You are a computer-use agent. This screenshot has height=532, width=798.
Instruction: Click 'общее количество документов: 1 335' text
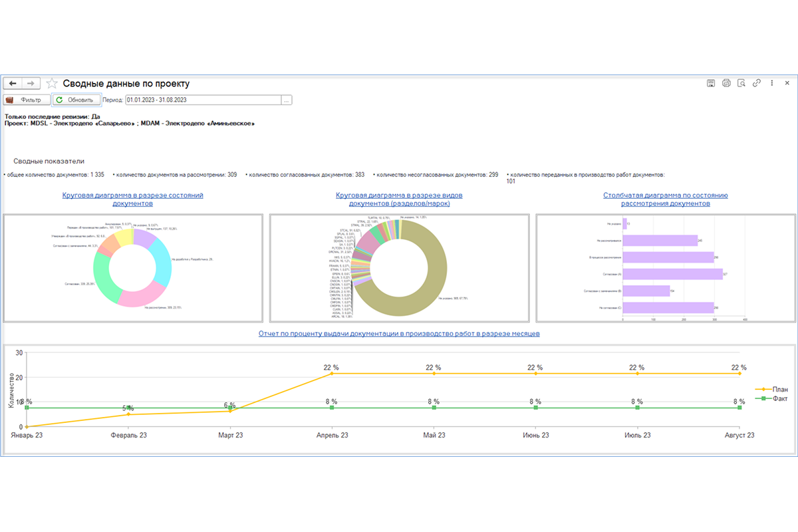click(55, 175)
